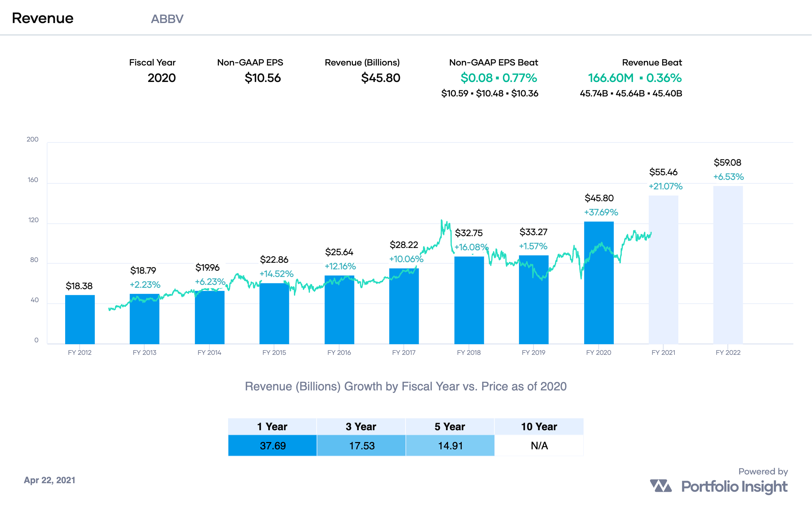This screenshot has height=526, width=812.
Task: Click the $18.38 bar label
Action: click(79, 286)
